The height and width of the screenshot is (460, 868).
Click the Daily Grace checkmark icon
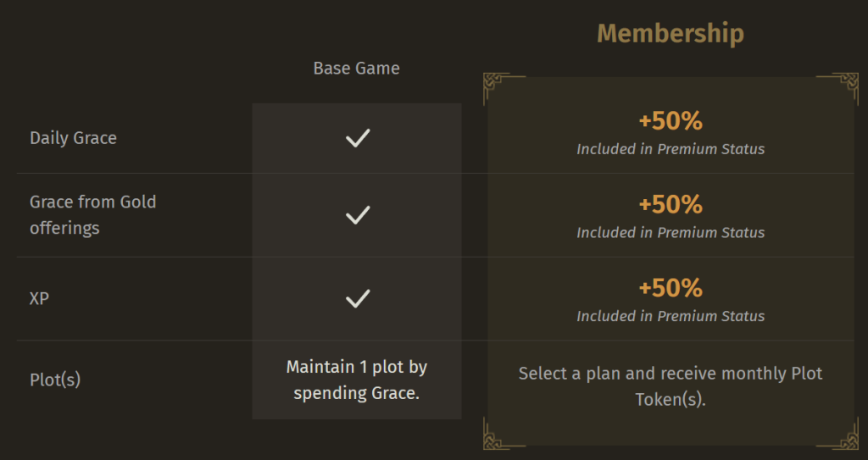tap(358, 138)
